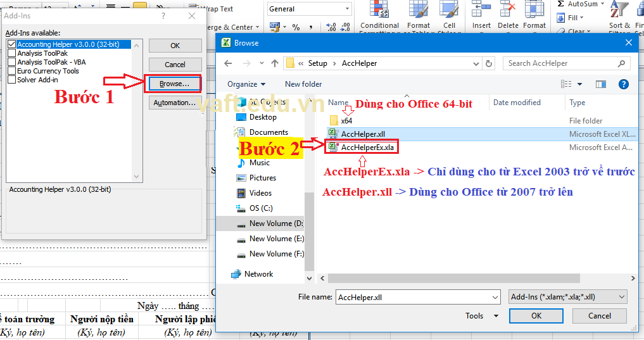
Task: Enable Solver Add-in checkbox
Action: (12, 80)
